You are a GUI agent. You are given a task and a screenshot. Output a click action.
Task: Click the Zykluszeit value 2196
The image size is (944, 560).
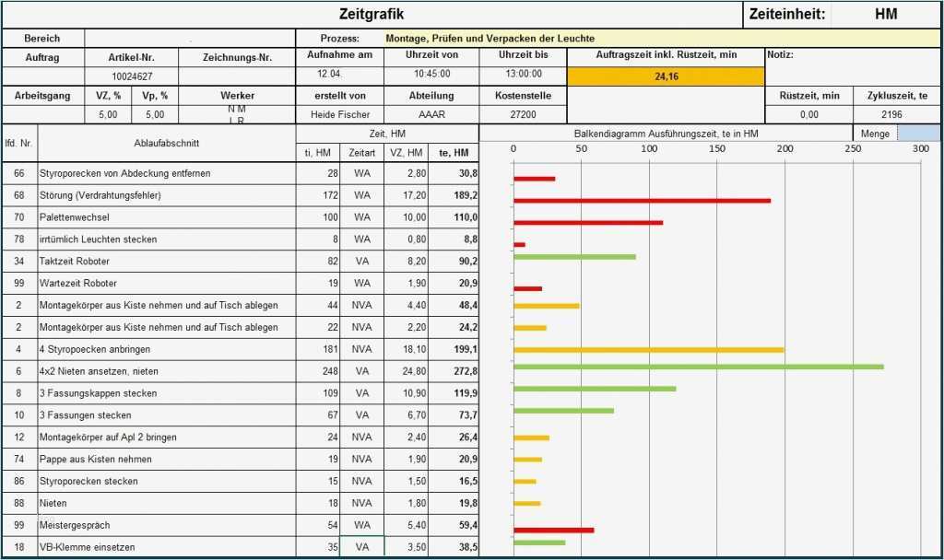[x=894, y=115]
